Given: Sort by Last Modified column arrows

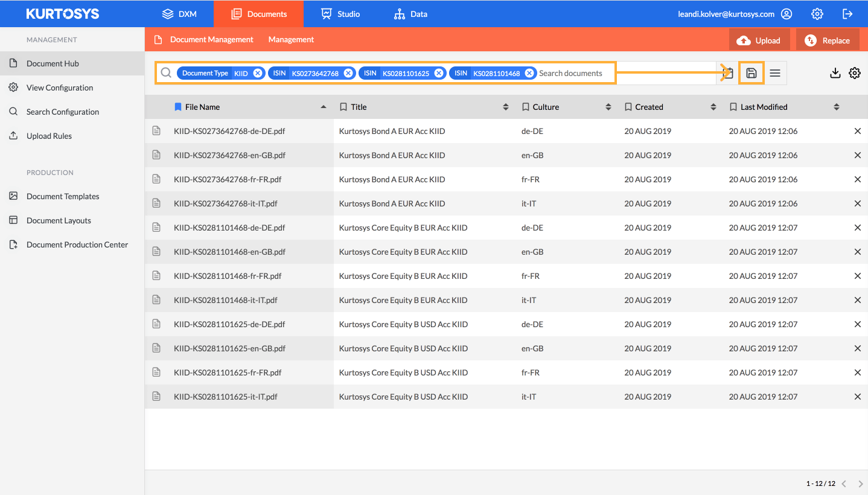Looking at the screenshot, I should [837, 107].
